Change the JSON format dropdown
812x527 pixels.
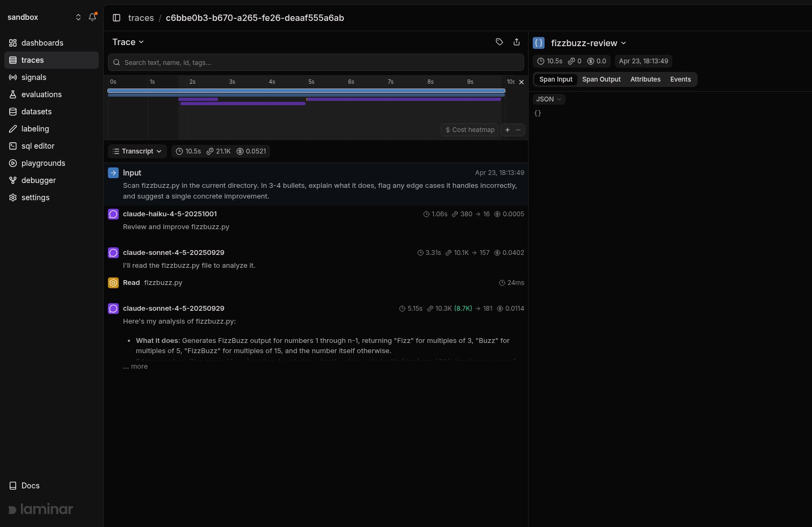pyautogui.click(x=549, y=99)
